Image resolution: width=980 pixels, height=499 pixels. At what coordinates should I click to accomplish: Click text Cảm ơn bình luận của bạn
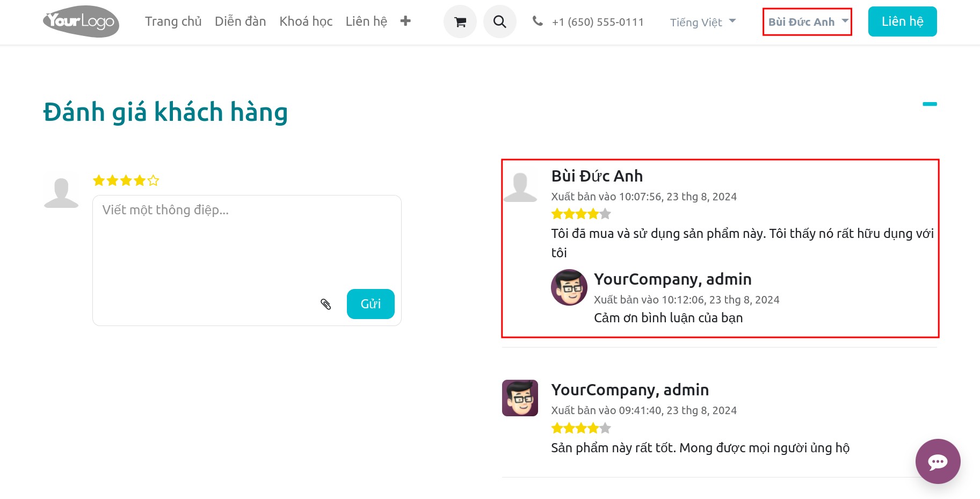point(669,318)
